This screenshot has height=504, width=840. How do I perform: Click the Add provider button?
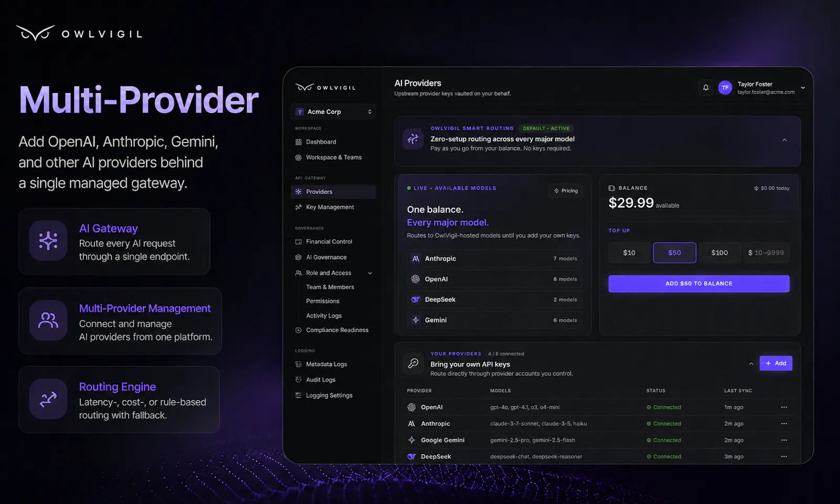(x=776, y=363)
